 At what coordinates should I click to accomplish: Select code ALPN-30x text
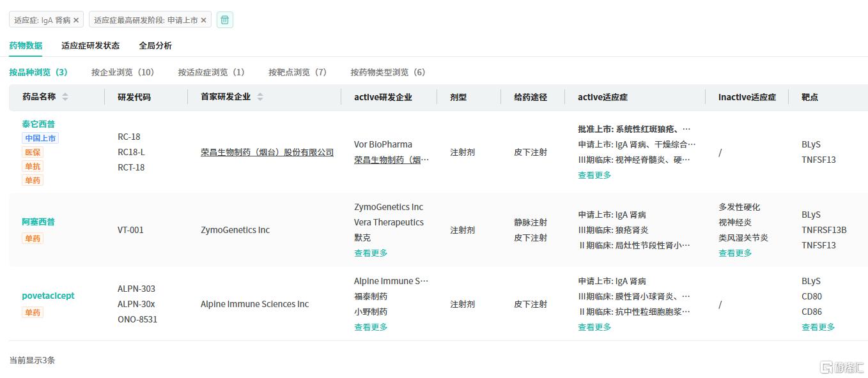coord(136,304)
